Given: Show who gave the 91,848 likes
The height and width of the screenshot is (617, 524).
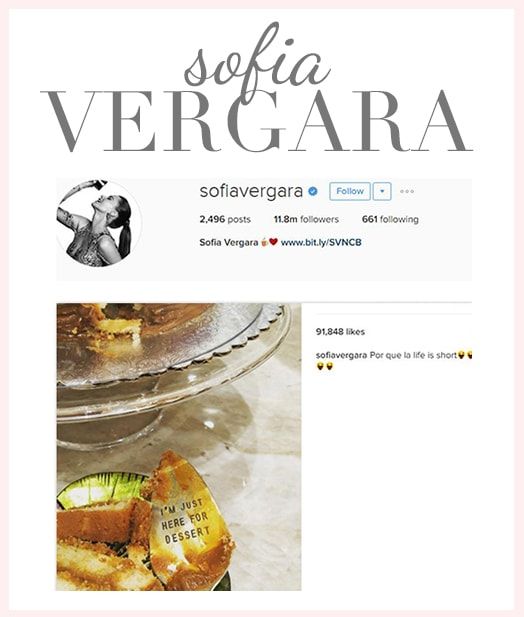Looking at the screenshot, I should click(340, 332).
